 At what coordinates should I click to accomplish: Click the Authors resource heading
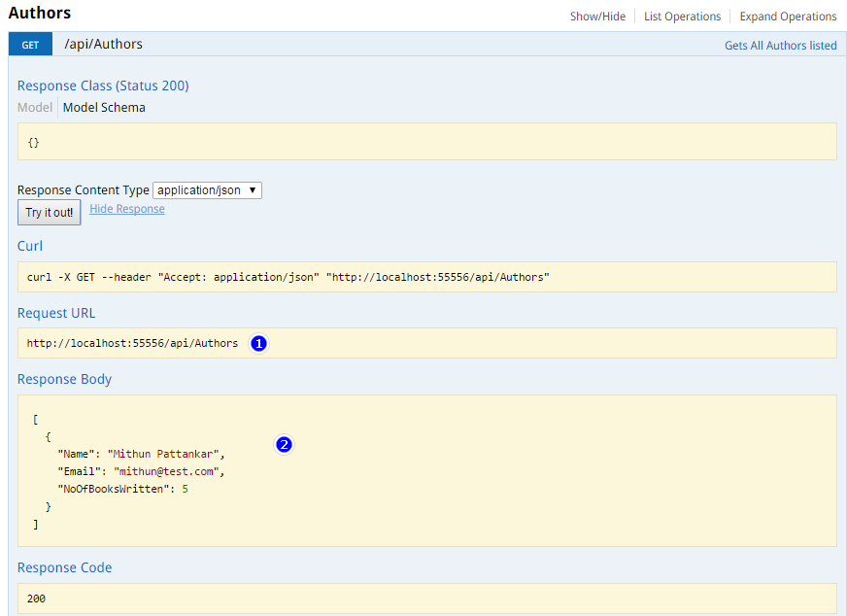[x=39, y=14]
